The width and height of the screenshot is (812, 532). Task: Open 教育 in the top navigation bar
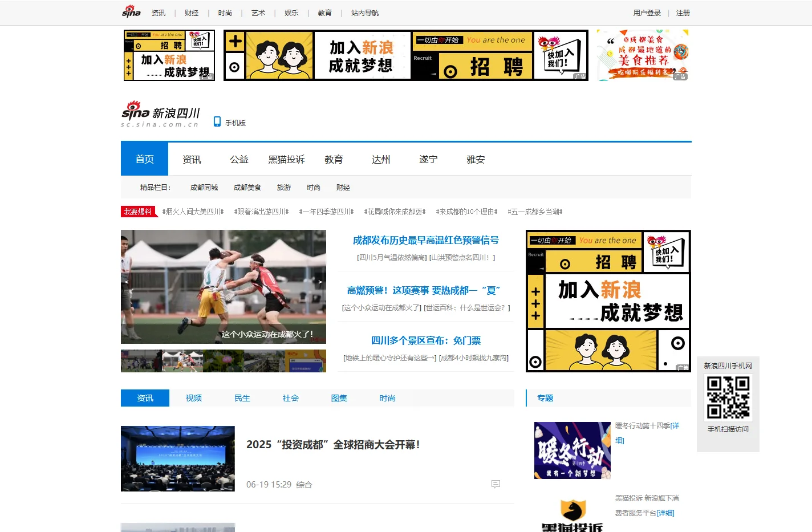coord(324,13)
